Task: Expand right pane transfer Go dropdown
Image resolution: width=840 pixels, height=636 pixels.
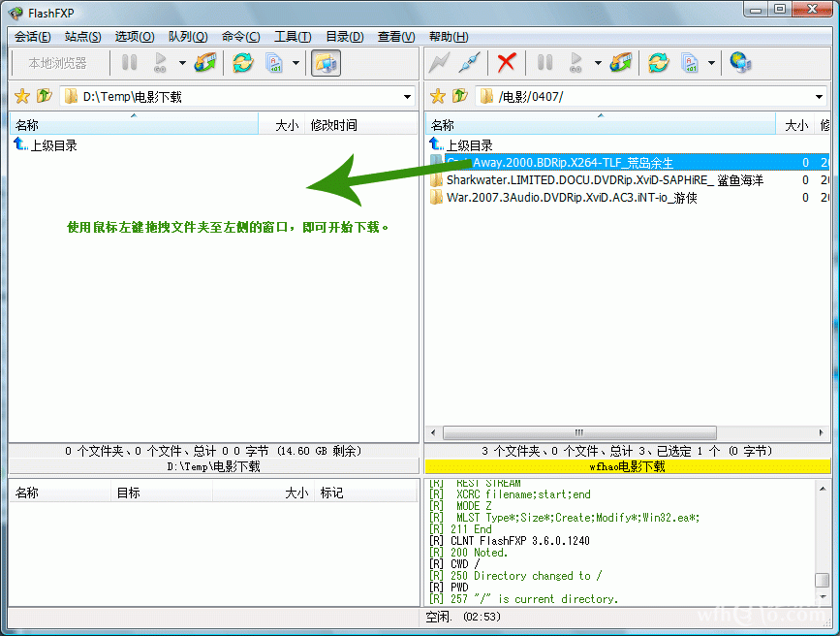Action: [598, 63]
